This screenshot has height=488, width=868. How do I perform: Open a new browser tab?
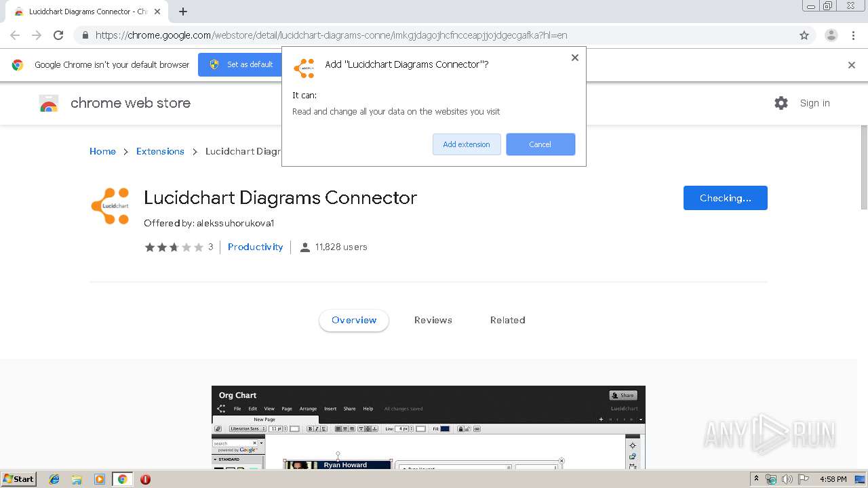click(183, 12)
